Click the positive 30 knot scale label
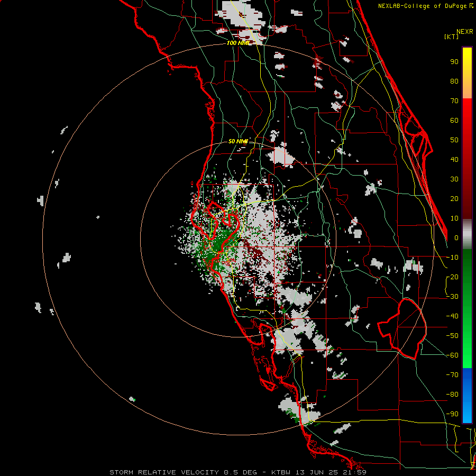 coord(454,179)
